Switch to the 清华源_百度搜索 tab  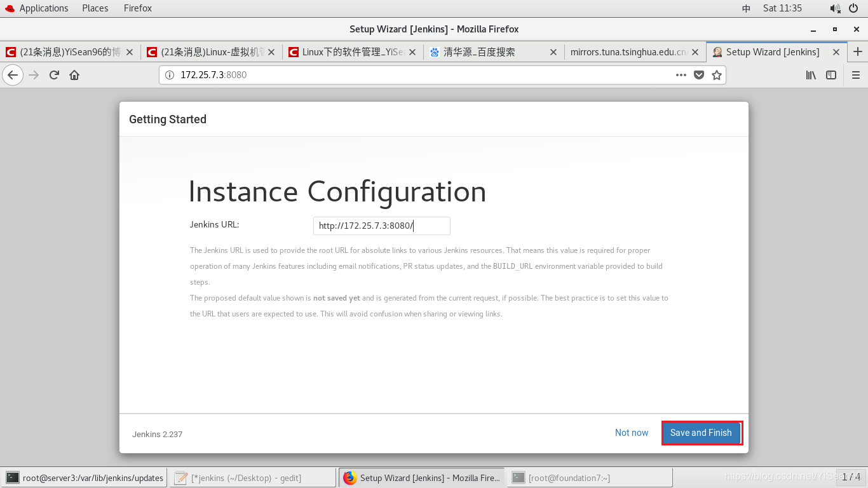click(x=494, y=52)
